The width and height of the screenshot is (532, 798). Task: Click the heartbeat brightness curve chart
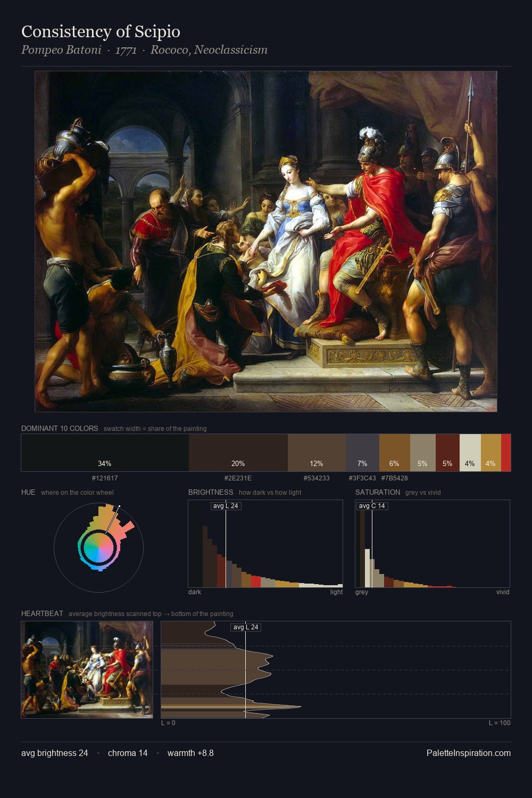[x=336, y=670]
